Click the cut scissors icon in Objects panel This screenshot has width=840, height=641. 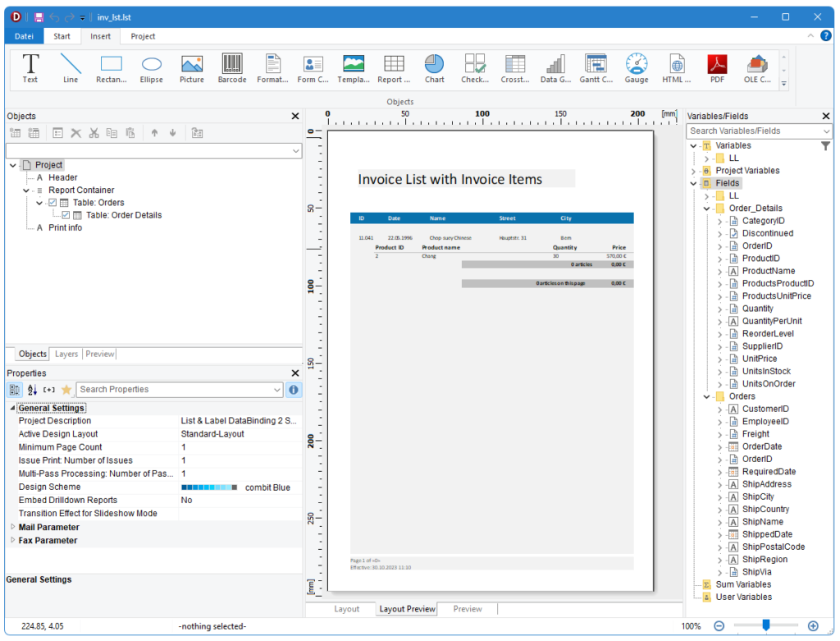pyautogui.click(x=94, y=133)
